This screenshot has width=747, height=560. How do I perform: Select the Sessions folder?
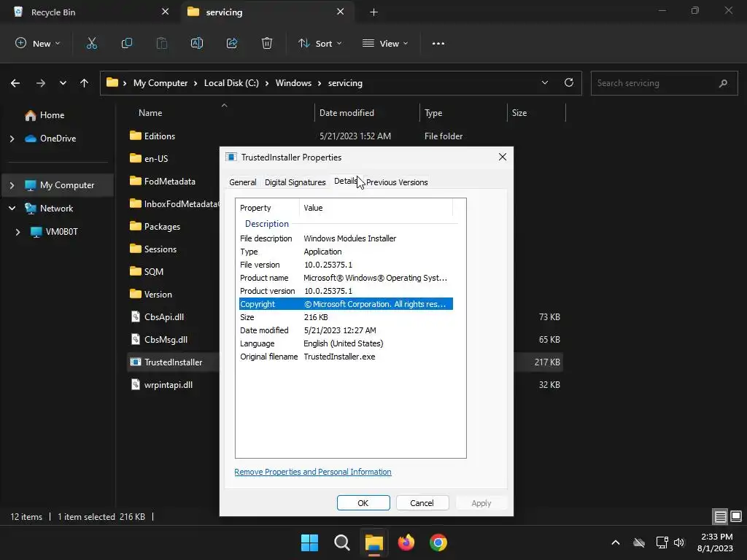tap(160, 249)
